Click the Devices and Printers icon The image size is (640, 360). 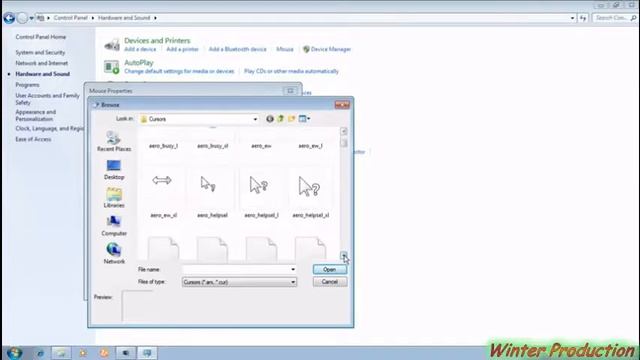(x=111, y=44)
